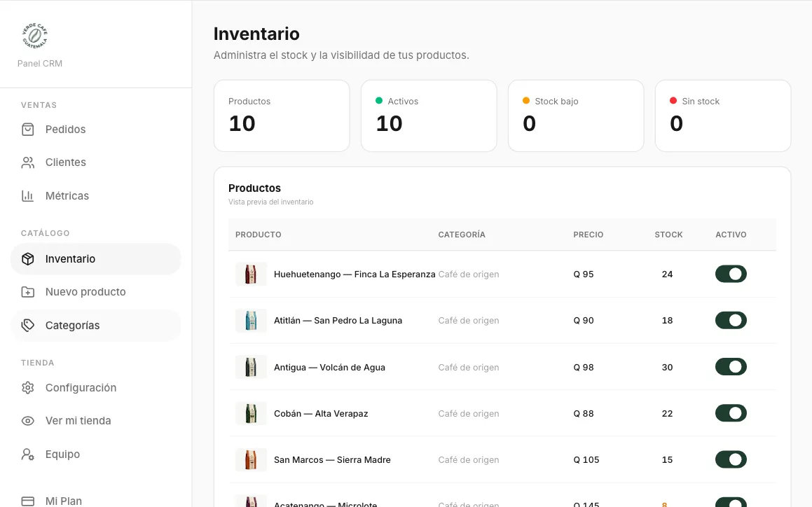Click Huehuetenango product thumbnail
Viewport: 812px width, 507px height.
click(x=251, y=275)
